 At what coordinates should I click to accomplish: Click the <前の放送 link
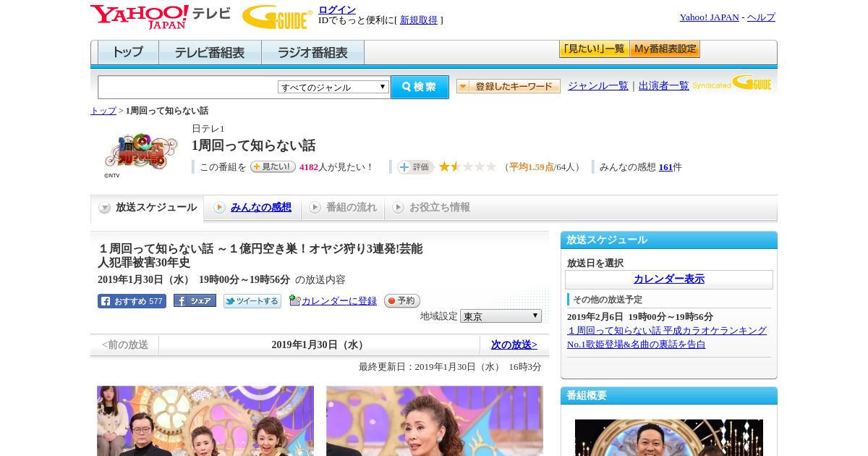(125, 345)
